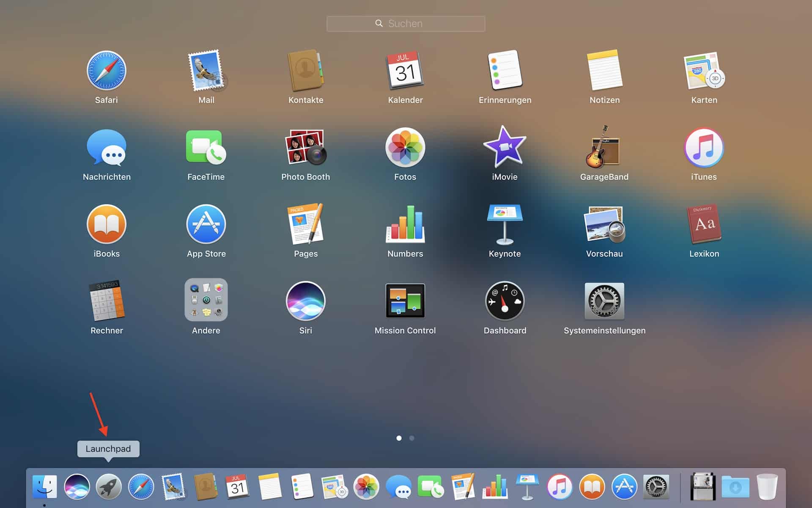Open Keynote podium icon in the Dock
This screenshot has width=812, height=508.
(527, 487)
